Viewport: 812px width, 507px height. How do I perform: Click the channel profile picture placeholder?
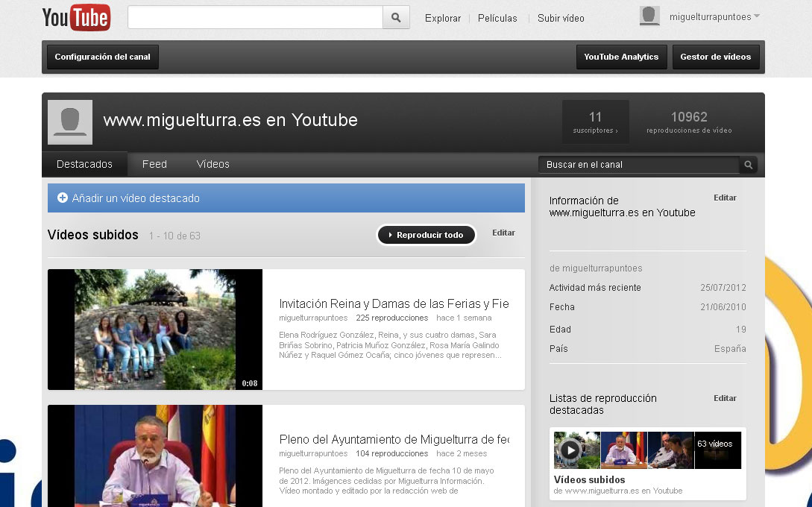pos(70,122)
